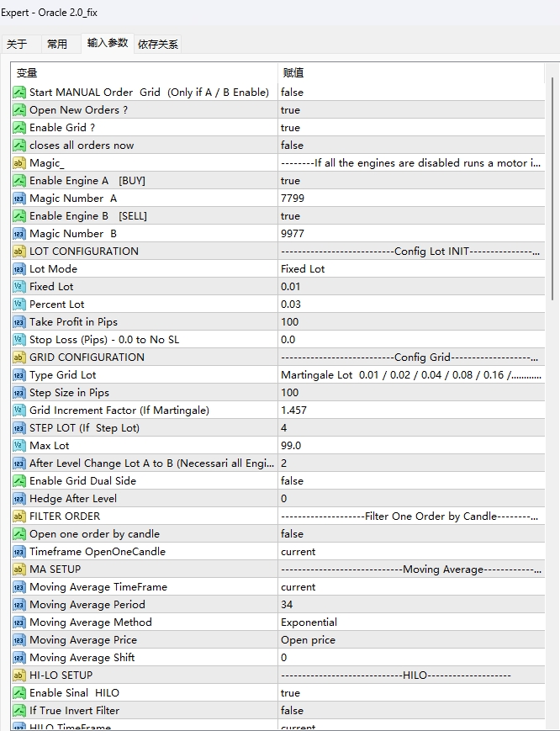
Task: Open the Lot Mode Fixed Lot dropdown
Action: coord(411,269)
